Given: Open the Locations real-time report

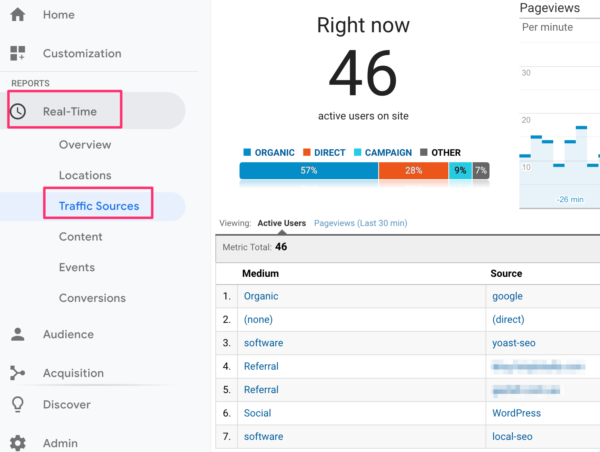Looking at the screenshot, I should pos(85,175).
